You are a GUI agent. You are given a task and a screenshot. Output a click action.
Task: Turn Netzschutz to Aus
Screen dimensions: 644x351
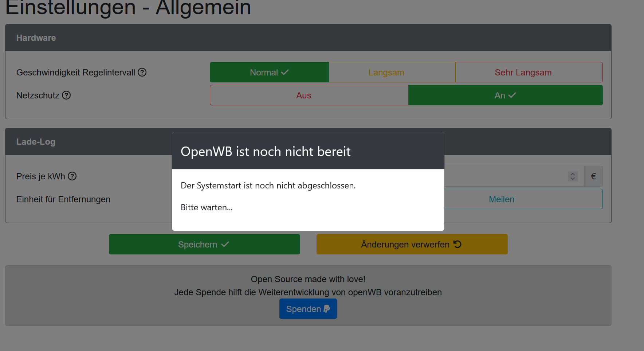coord(309,95)
